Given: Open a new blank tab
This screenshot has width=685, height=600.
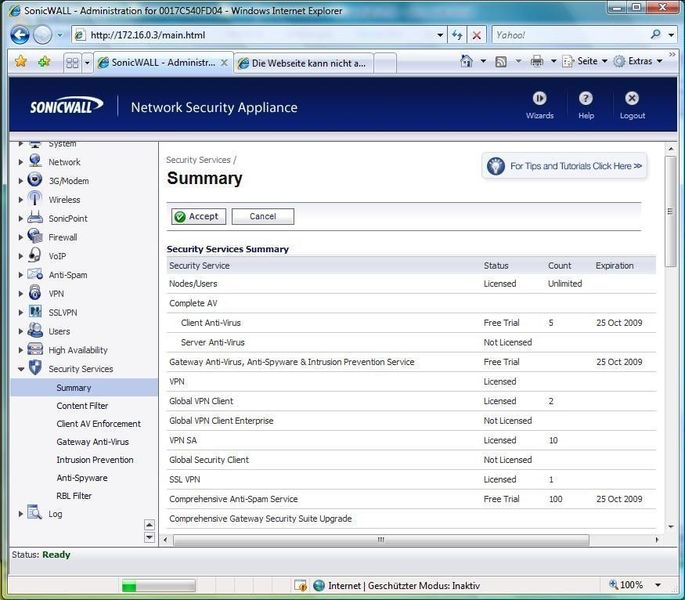Looking at the screenshot, I should tap(385, 63).
